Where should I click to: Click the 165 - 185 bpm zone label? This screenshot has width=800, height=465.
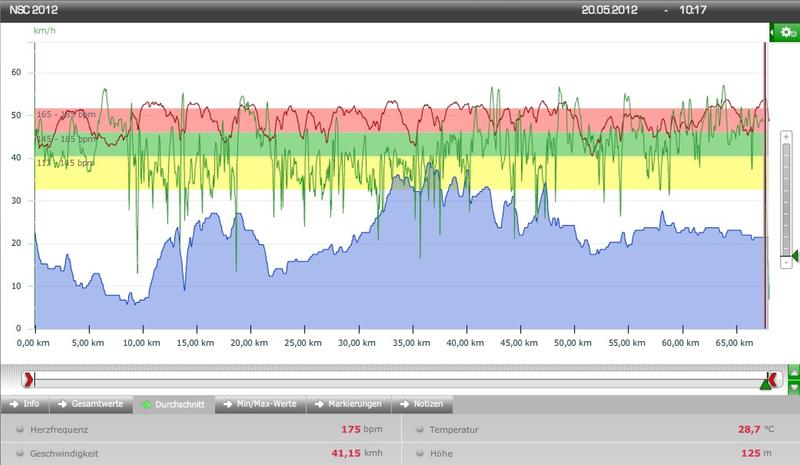(66, 114)
